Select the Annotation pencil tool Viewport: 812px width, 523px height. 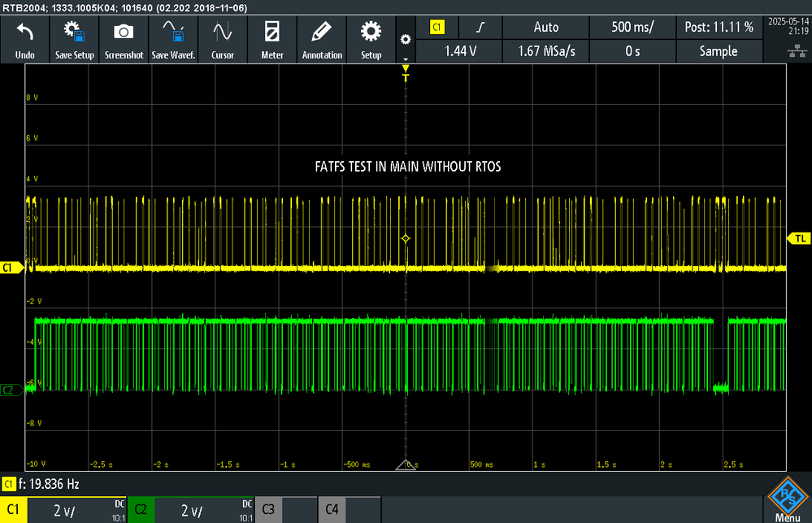click(x=322, y=40)
